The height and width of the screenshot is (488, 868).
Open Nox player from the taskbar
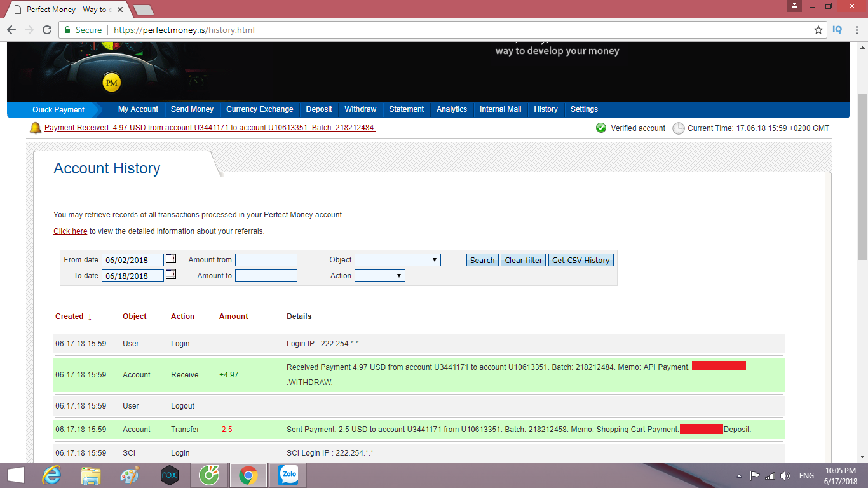point(169,475)
